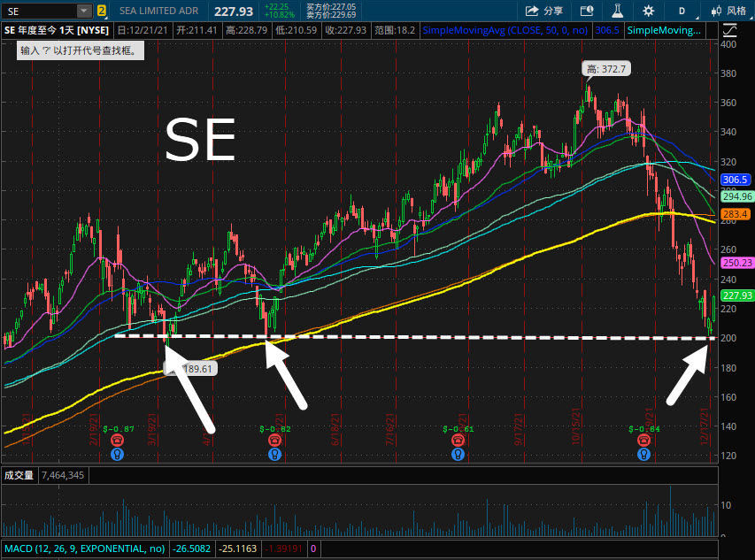Open studies with the flask icon
The height and width of the screenshot is (560, 755).
[617, 11]
